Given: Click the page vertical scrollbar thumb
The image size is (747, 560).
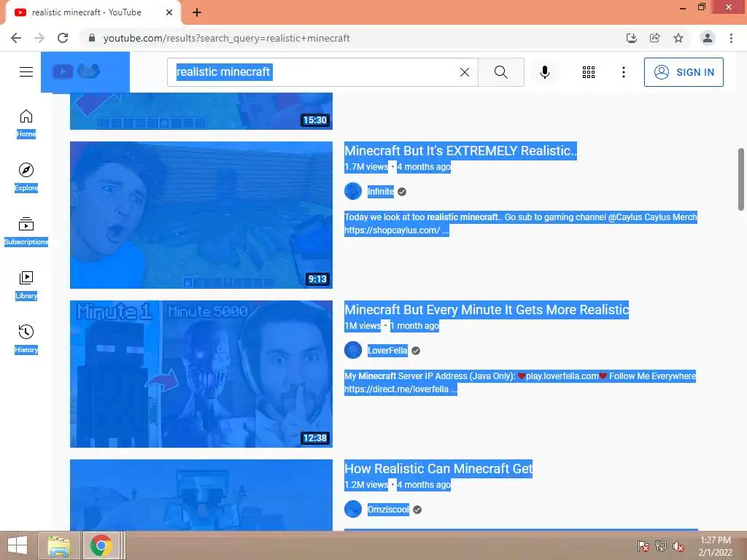Looking at the screenshot, I should (741, 179).
